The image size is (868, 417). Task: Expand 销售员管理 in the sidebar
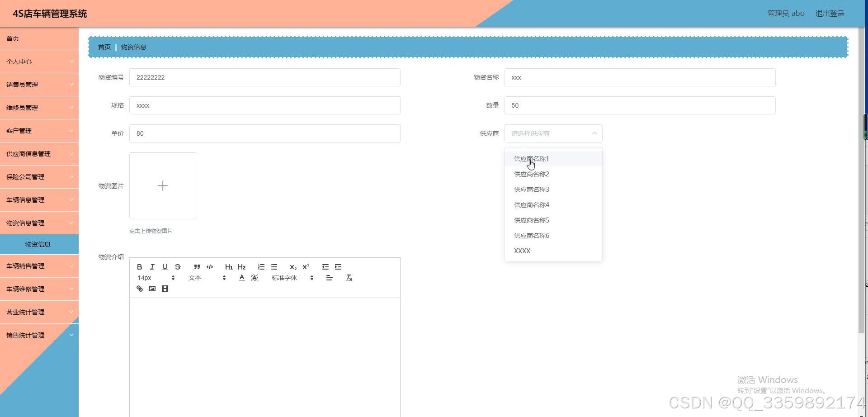click(39, 85)
